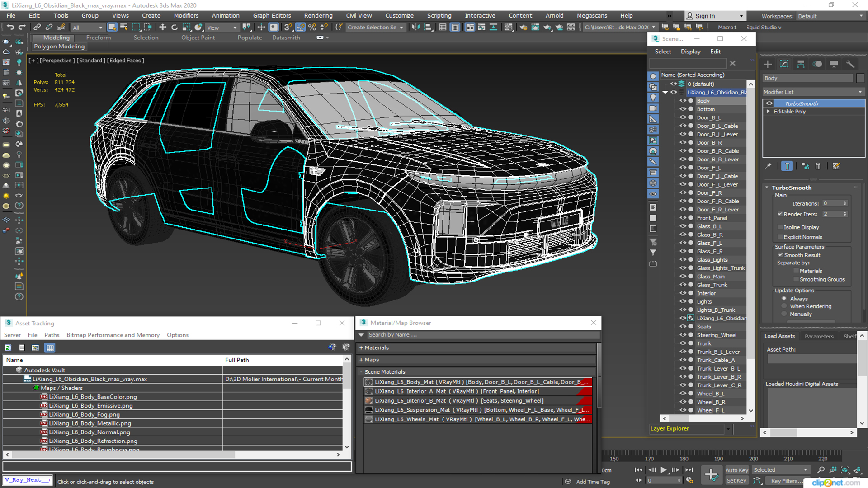Expand the Editable Poly stack entry
The height and width of the screenshot is (488, 868).
click(x=768, y=112)
